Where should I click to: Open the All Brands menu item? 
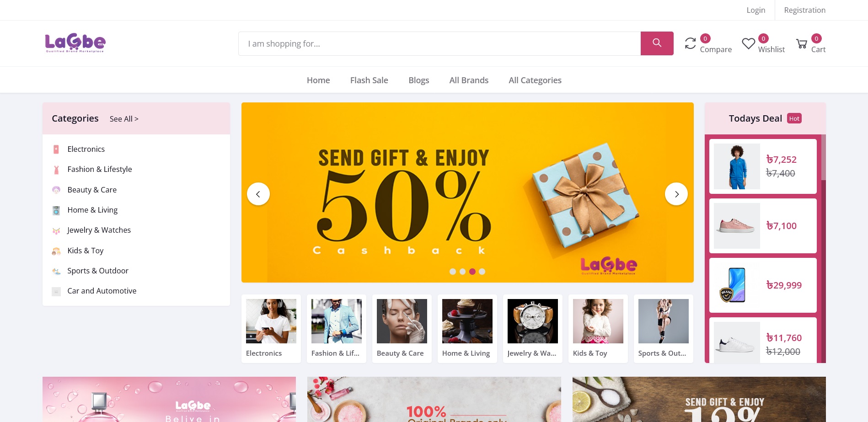[x=469, y=80]
